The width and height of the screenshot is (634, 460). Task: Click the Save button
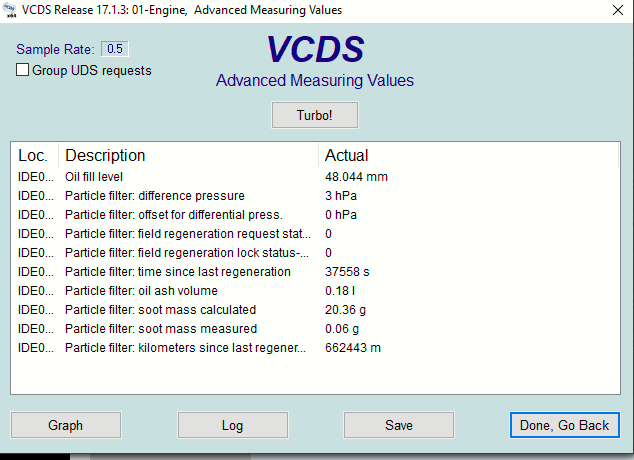pyautogui.click(x=399, y=425)
